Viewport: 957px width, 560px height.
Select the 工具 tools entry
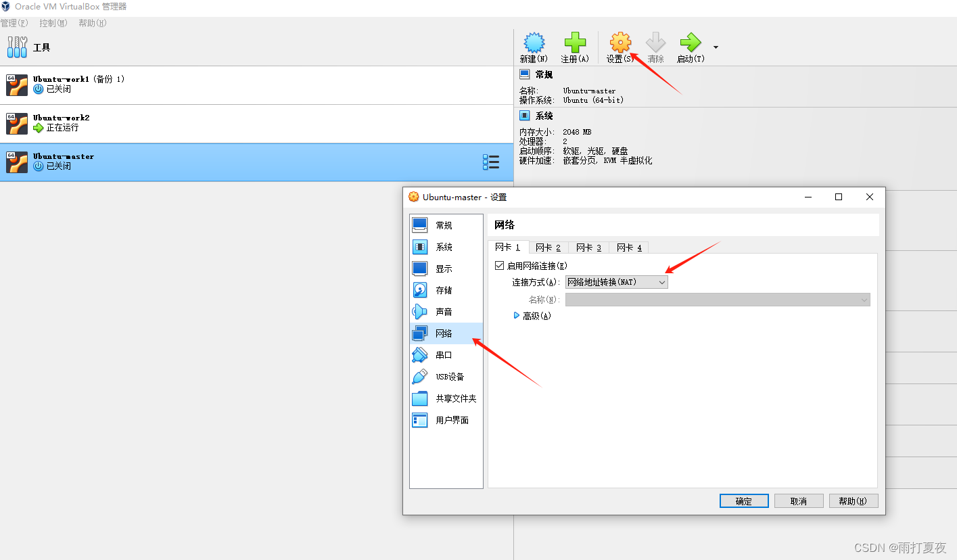pos(256,47)
